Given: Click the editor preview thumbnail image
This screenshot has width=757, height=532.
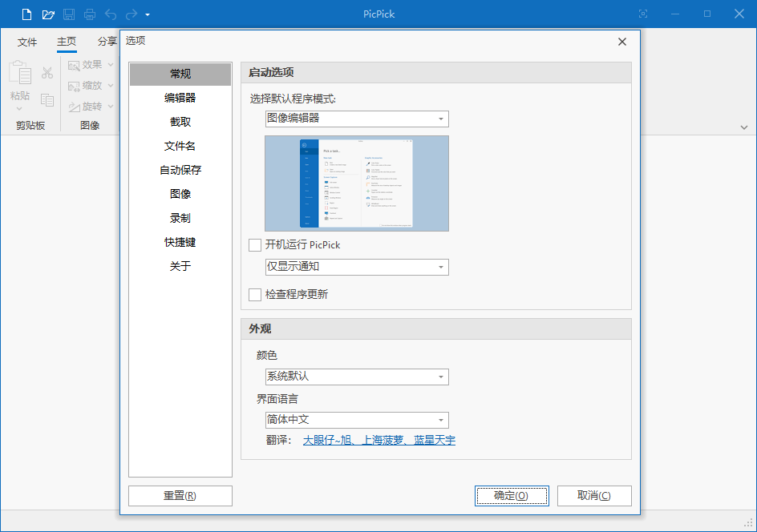Looking at the screenshot, I should (356, 183).
